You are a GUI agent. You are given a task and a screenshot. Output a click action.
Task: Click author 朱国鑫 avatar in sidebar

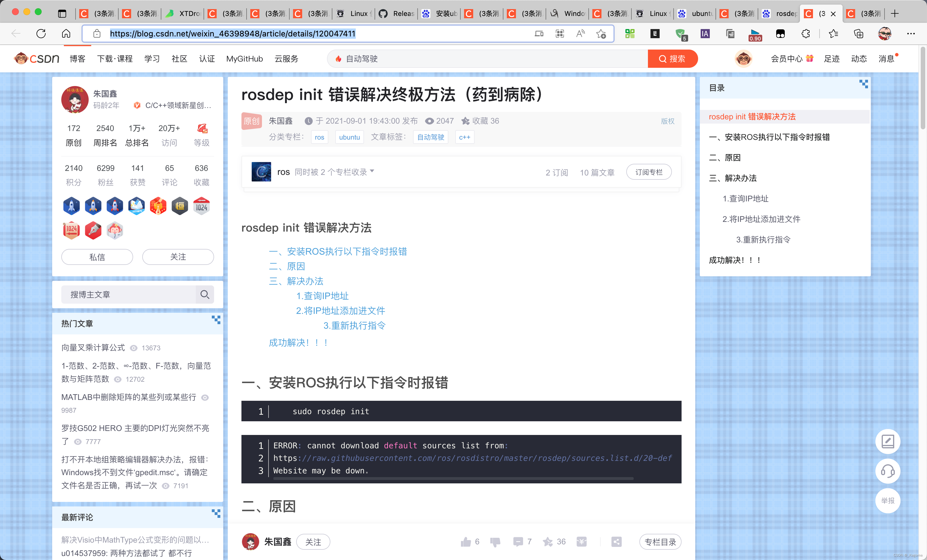click(75, 100)
